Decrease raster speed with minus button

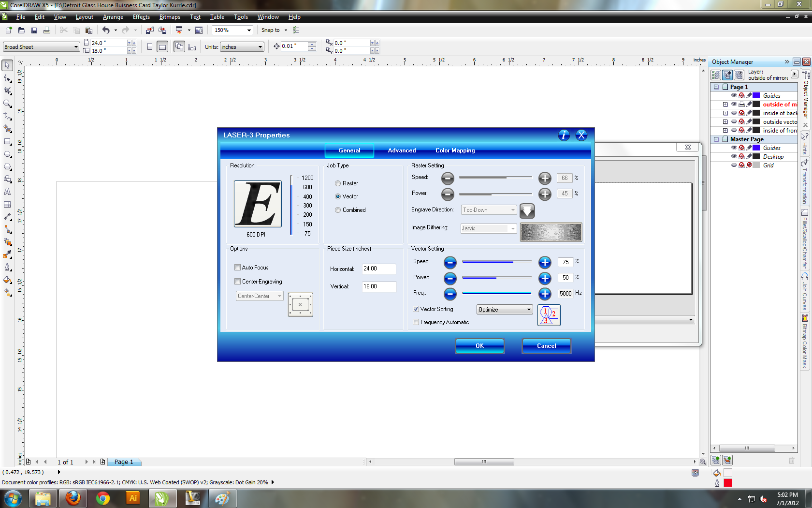pos(448,178)
